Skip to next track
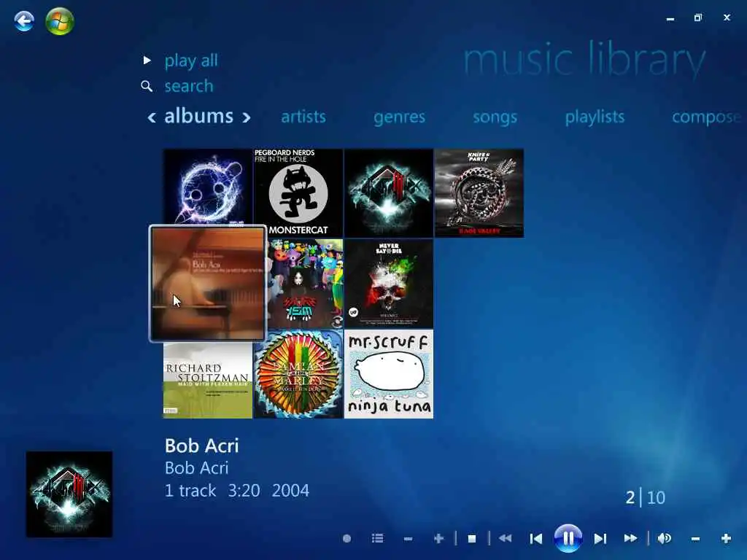Image resolution: width=747 pixels, height=560 pixels. pyautogui.click(x=600, y=539)
